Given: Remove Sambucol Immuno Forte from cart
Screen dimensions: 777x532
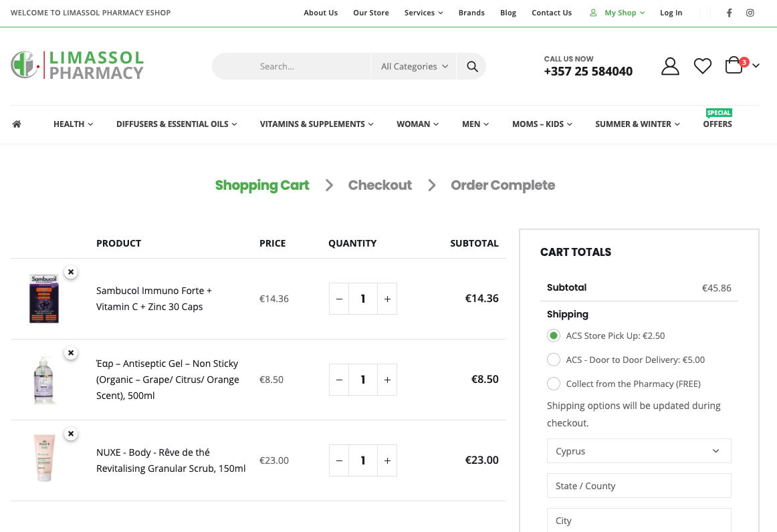Looking at the screenshot, I should (x=71, y=272).
